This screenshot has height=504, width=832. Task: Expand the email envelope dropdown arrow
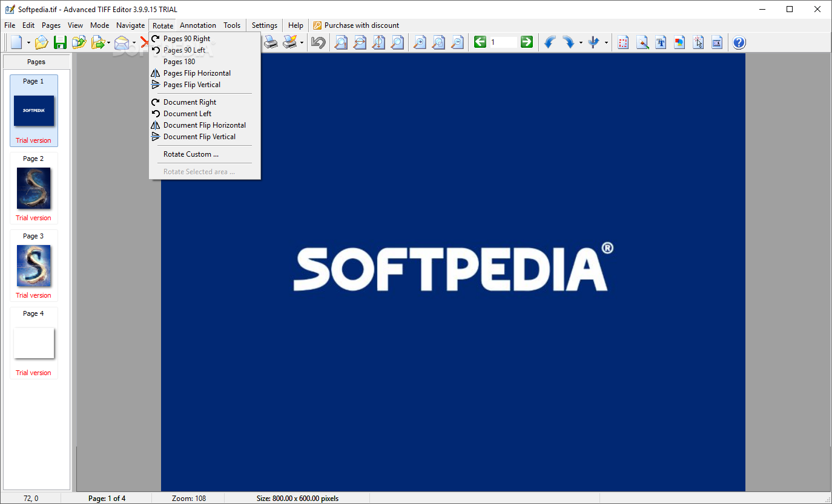click(x=134, y=43)
